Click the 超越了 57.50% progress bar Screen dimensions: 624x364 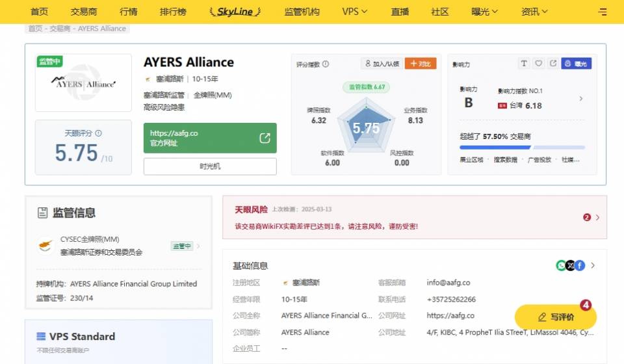point(522,147)
